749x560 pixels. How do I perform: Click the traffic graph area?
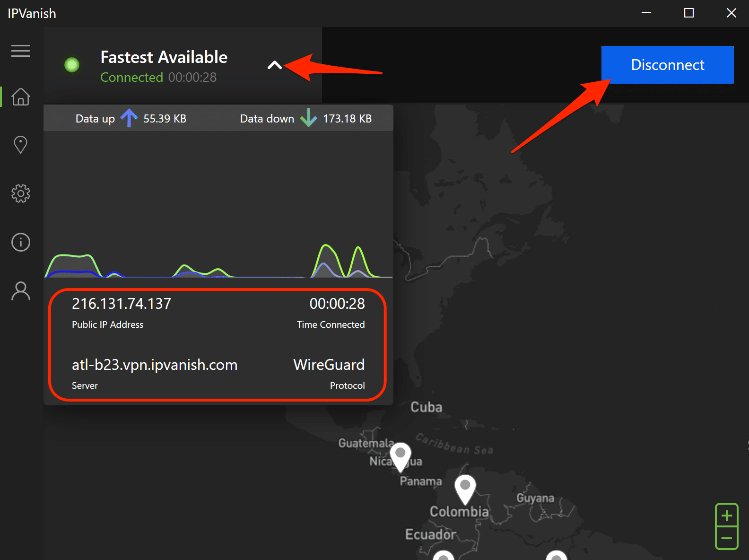point(218,204)
